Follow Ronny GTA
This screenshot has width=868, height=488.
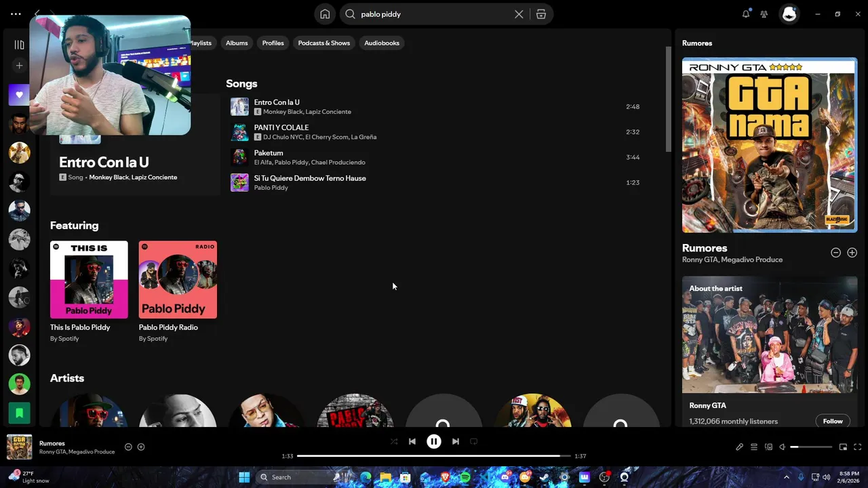click(x=833, y=421)
